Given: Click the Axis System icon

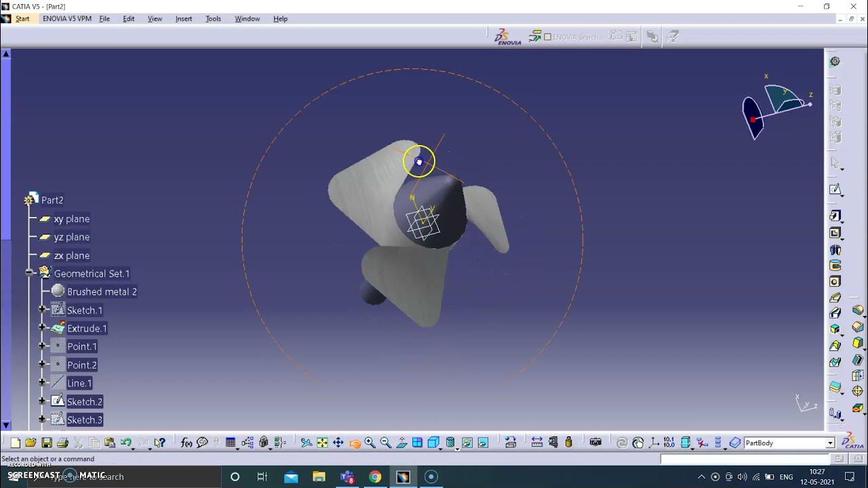Looking at the screenshot, I should (654, 443).
